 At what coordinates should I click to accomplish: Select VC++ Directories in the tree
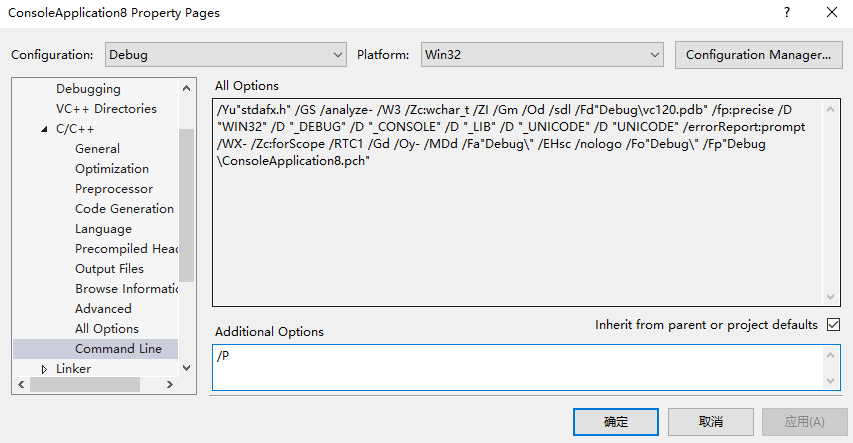click(106, 109)
